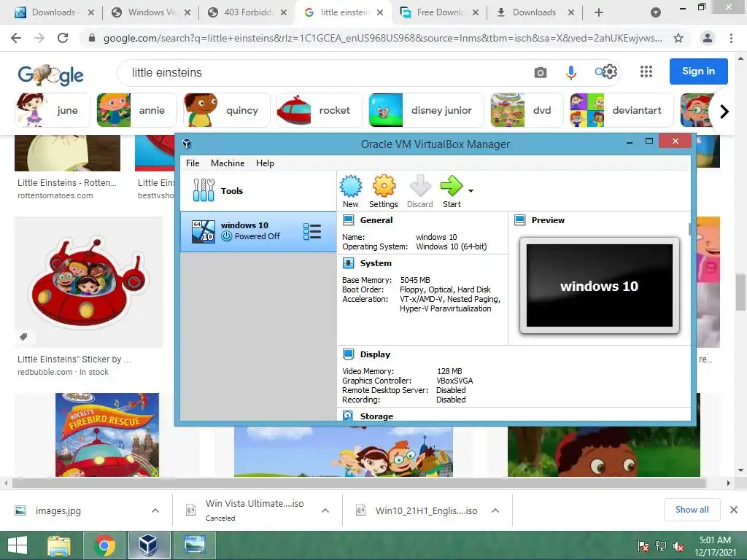Click Chrome back navigation arrow

pyautogui.click(x=16, y=38)
